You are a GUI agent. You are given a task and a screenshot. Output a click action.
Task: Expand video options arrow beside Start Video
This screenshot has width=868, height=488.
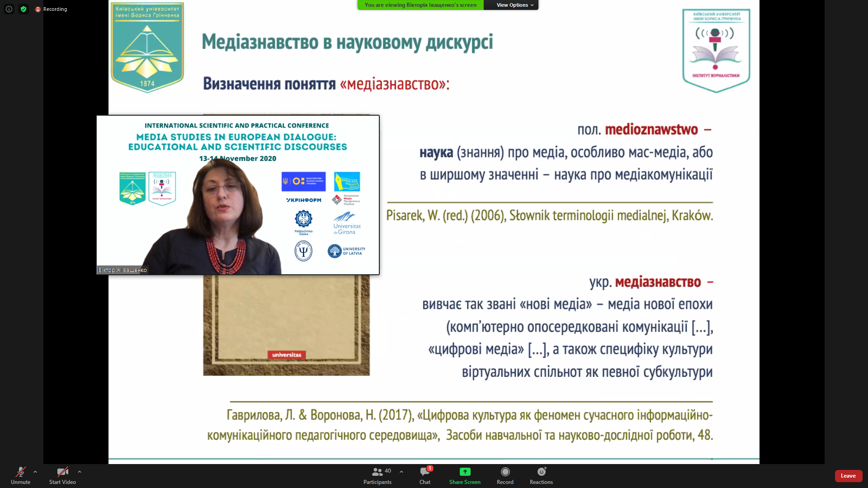[80, 472]
